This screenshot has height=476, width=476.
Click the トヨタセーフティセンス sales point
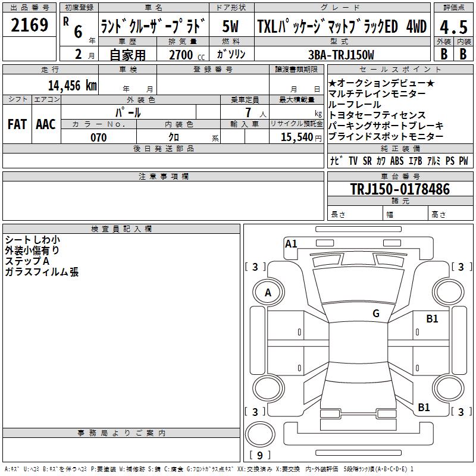(377, 115)
